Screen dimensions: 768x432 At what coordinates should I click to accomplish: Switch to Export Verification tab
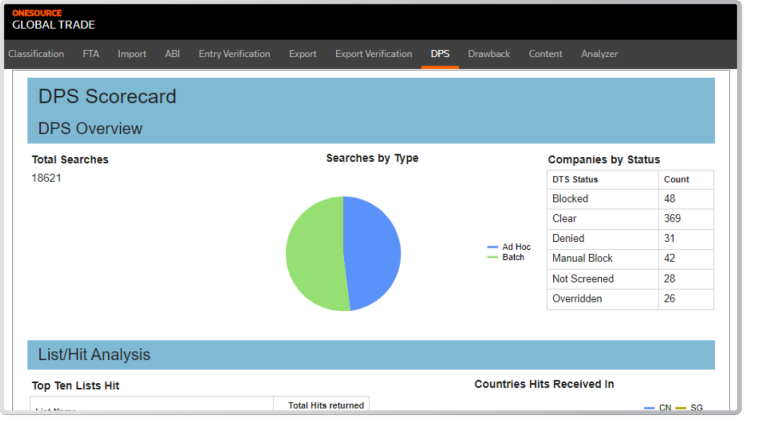[x=373, y=54]
